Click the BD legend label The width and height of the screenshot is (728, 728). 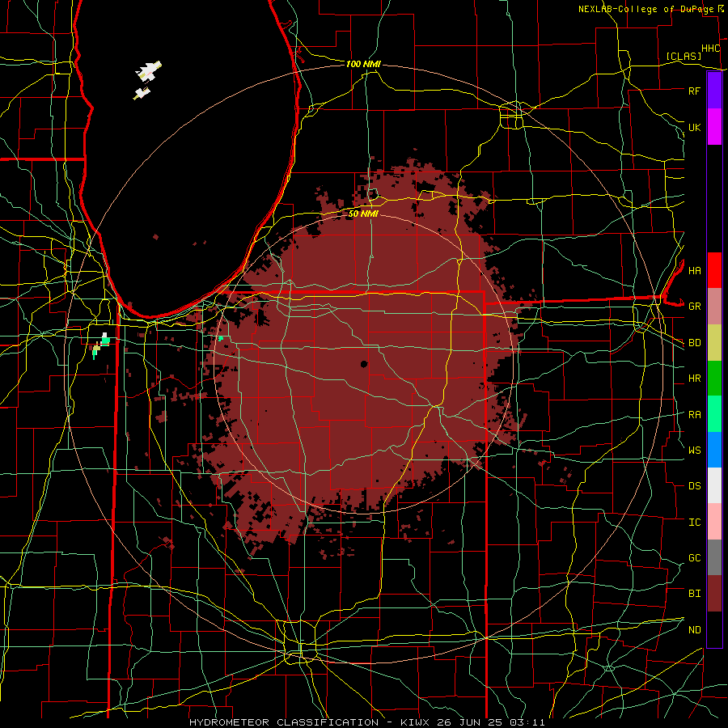coord(694,343)
